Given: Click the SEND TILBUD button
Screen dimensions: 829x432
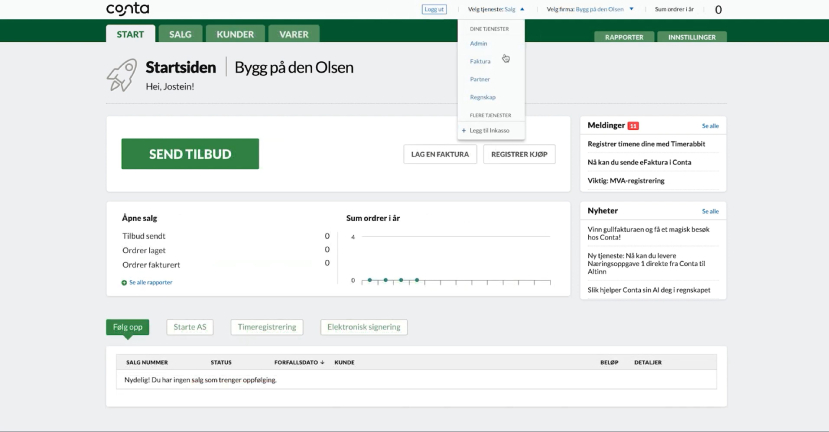Looking at the screenshot, I should tap(190, 154).
